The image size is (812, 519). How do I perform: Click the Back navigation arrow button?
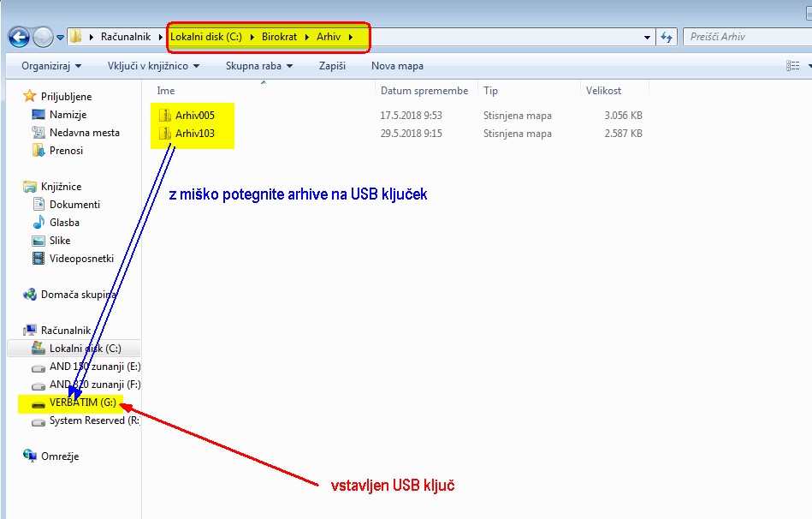pyautogui.click(x=19, y=38)
